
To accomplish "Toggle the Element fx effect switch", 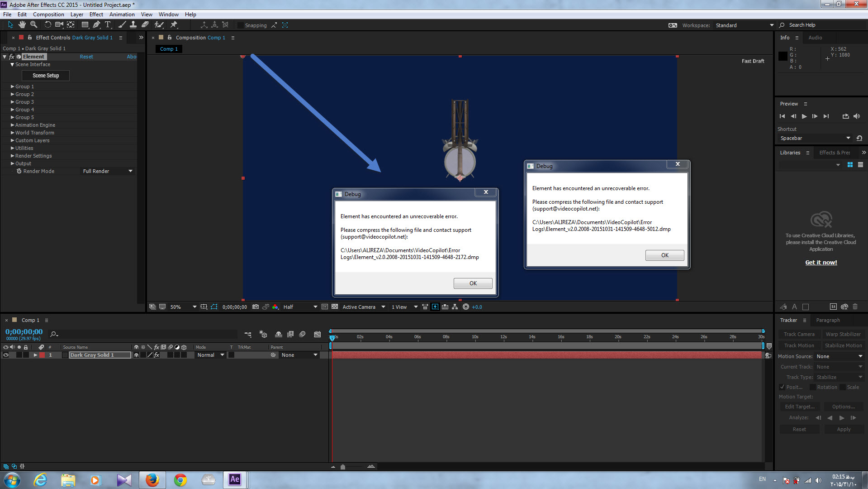I will [12, 57].
